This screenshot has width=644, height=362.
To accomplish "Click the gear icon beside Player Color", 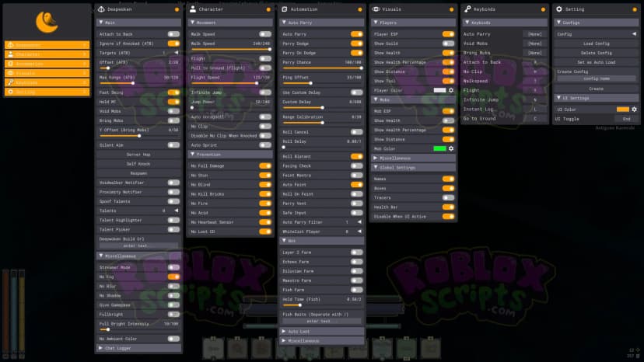I will coord(451,90).
